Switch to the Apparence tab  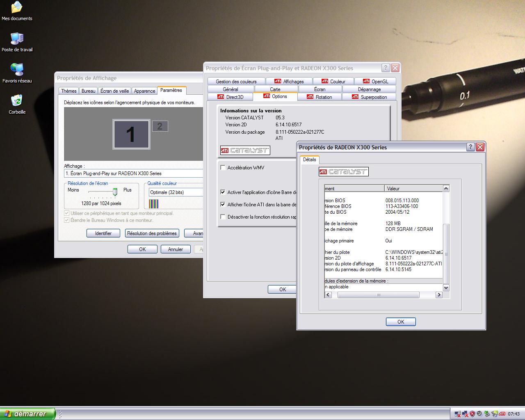tap(144, 91)
